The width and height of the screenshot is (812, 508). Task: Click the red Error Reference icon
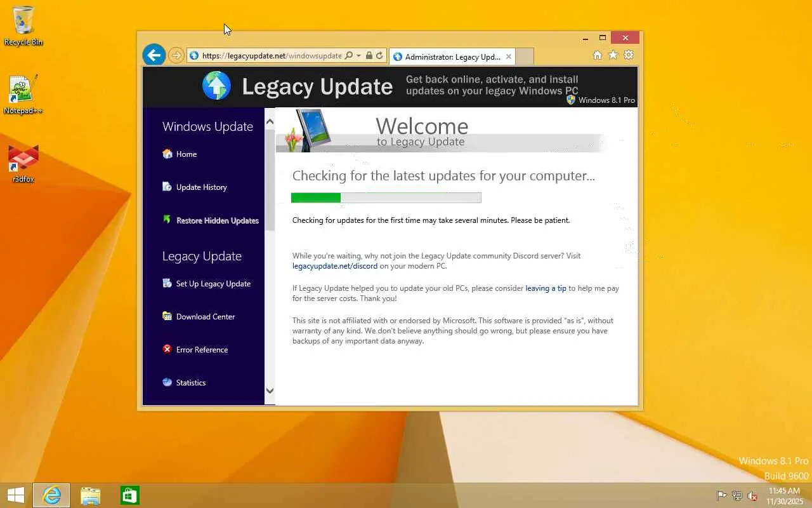[x=167, y=349]
